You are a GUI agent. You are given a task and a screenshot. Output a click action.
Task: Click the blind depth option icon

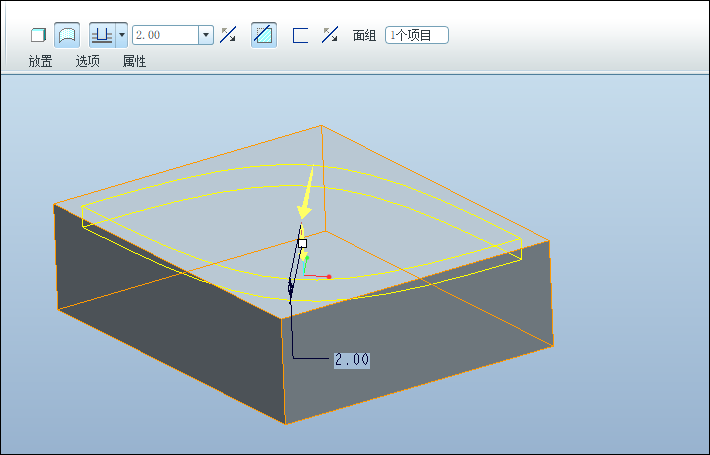coord(102,35)
